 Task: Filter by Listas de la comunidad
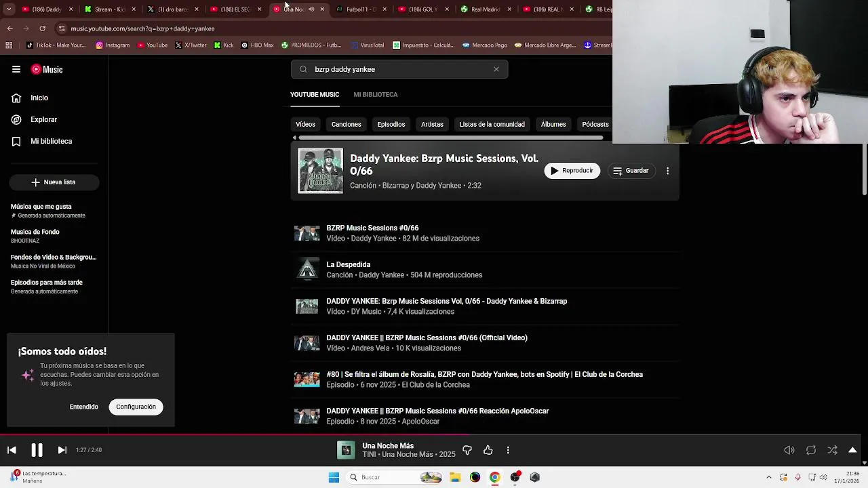point(492,124)
